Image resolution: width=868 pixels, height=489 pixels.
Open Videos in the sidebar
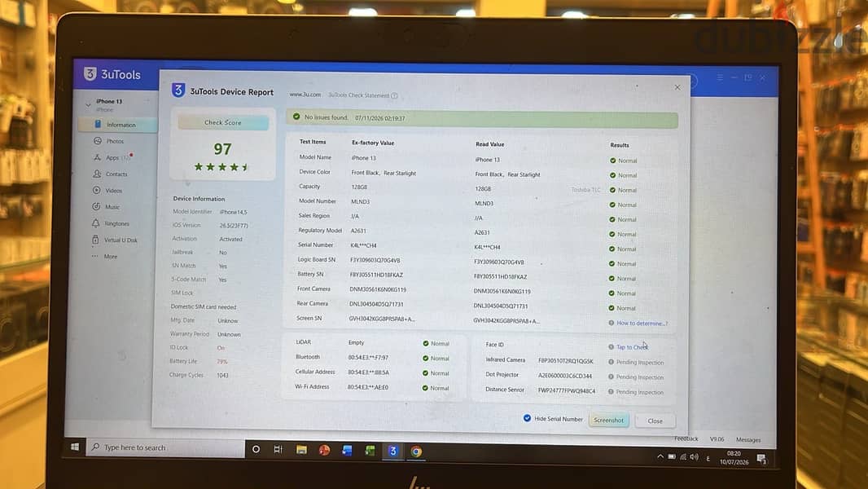coord(113,191)
